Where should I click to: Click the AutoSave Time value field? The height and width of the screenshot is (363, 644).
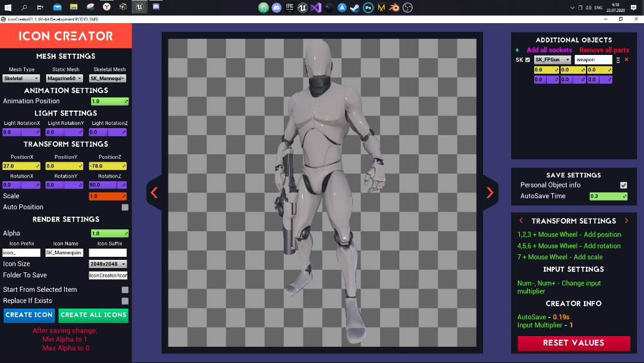pyautogui.click(x=608, y=196)
